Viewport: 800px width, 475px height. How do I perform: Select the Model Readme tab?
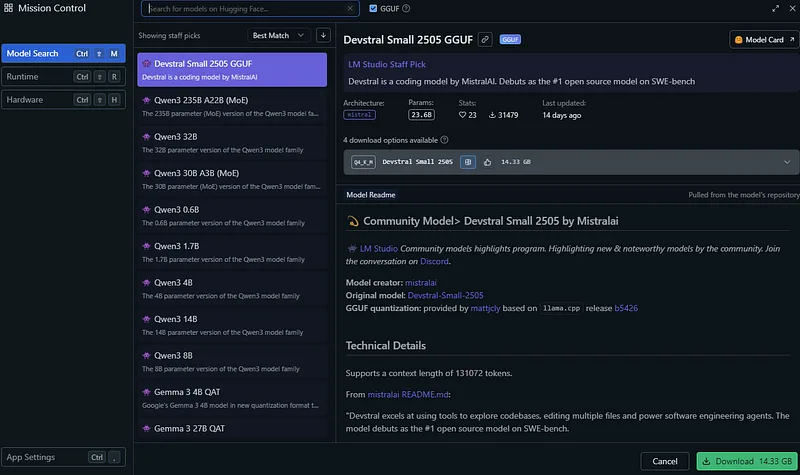coord(371,195)
